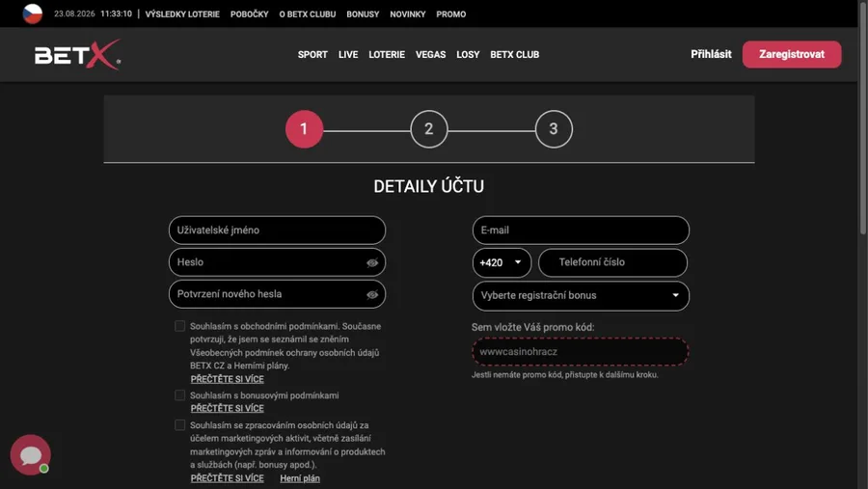The width and height of the screenshot is (868, 489).
Task: Click the Potvrzení nového hesla input field
Action: [x=277, y=294]
